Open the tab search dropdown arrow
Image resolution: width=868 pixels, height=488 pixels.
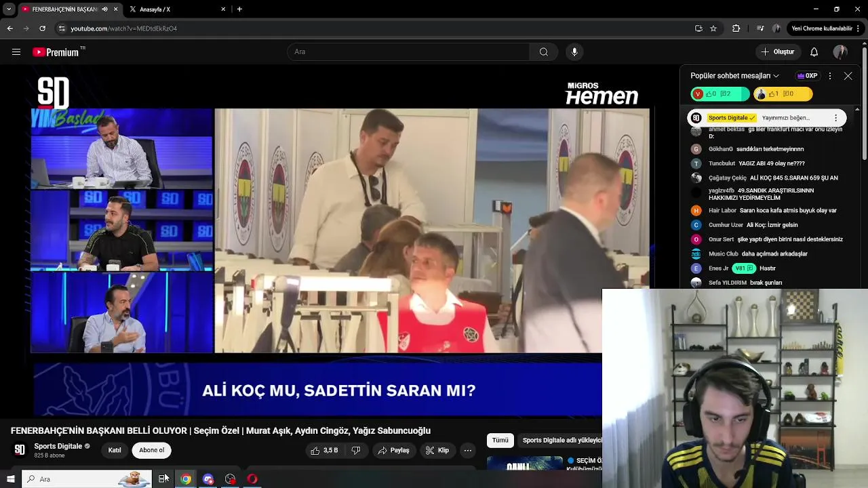tap(8, 9)
